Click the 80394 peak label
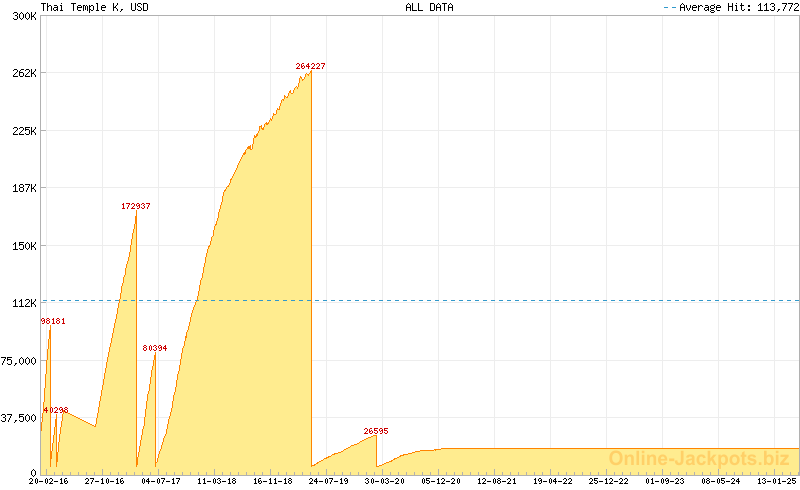Image resolution: width=800 pixels, height=490 pixels. [155, 348]
